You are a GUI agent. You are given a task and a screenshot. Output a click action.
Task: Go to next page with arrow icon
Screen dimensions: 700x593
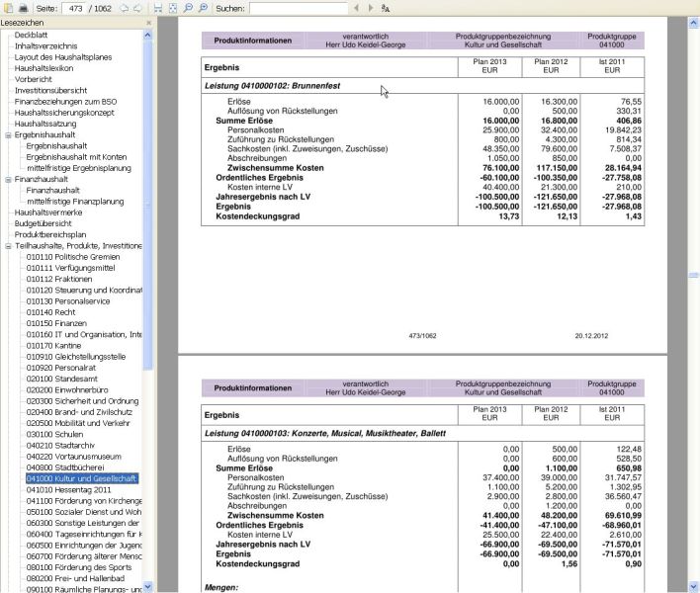point(137,8)
